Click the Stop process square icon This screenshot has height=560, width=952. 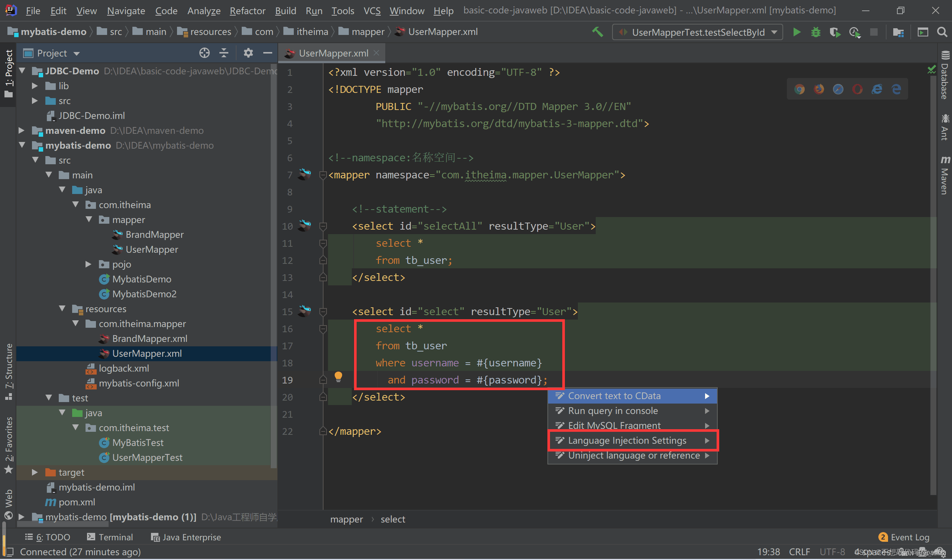(x=874, y=32)
